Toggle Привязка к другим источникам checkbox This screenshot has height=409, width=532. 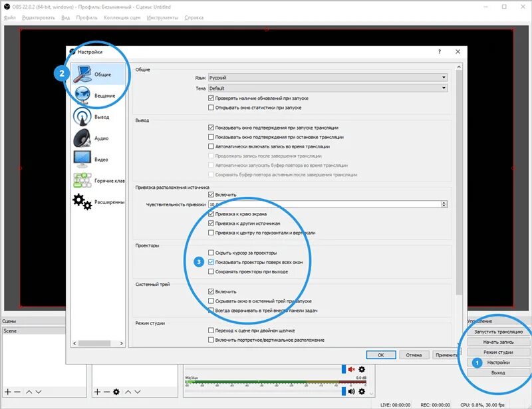211,223
